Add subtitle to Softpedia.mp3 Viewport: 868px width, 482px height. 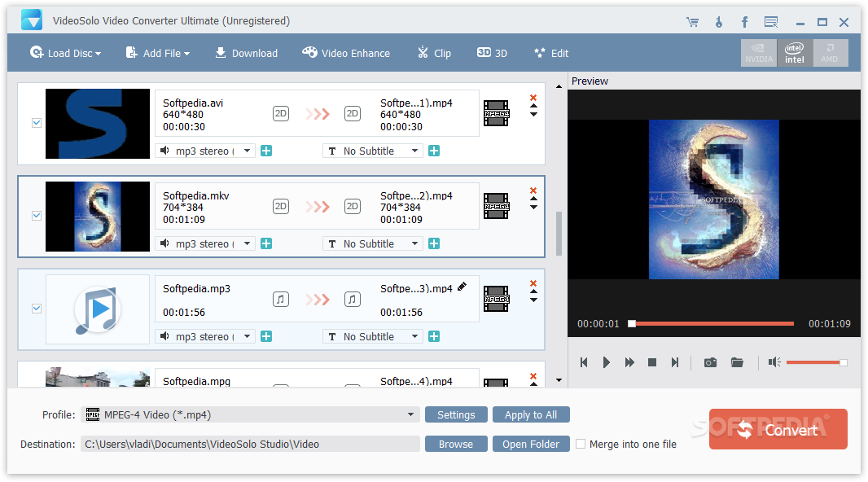tap(434, 336)
